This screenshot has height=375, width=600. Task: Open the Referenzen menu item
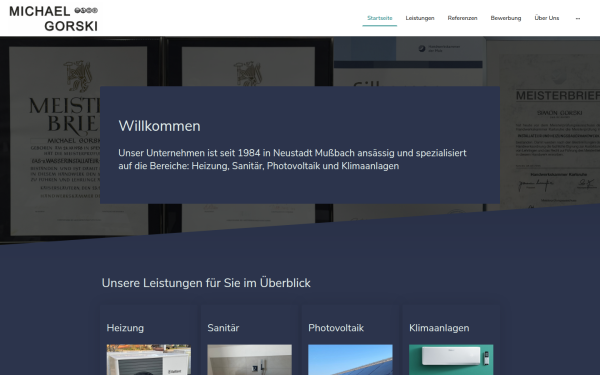(x=462, y=18)
